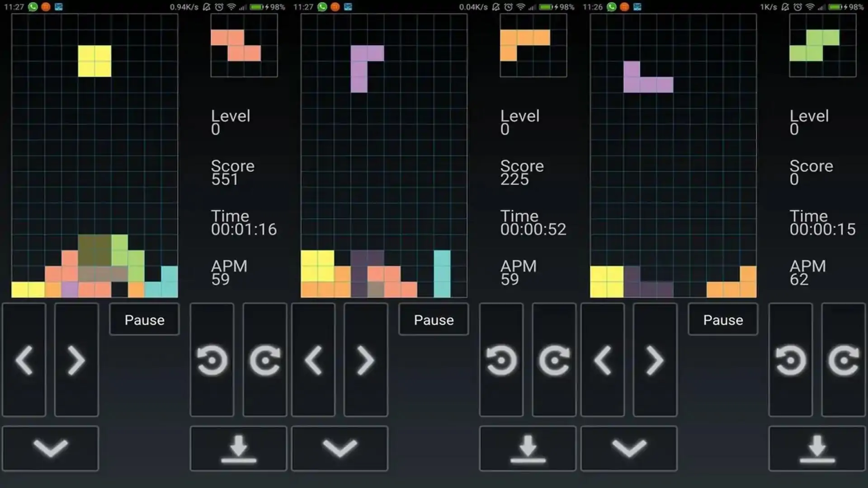Screen dimensions: 868x488
Task: Soft drop the piece in the Score 551 game
Action: point(51,448)
